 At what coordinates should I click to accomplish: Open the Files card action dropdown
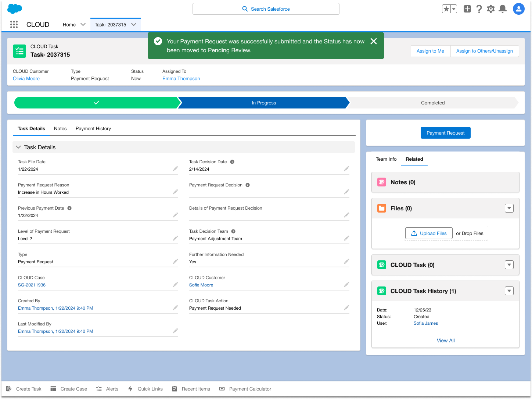509,208
